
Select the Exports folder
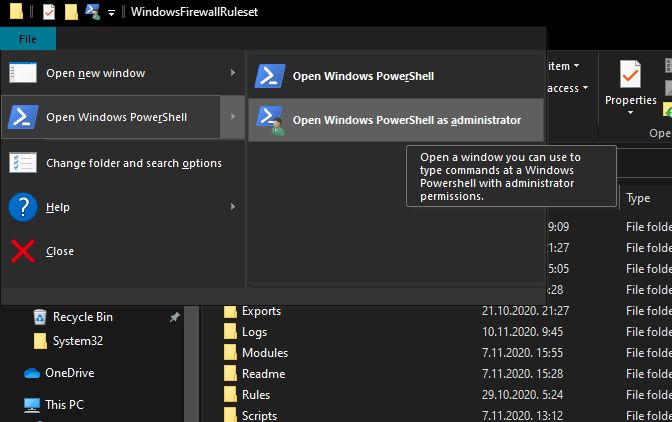[261, 311]
